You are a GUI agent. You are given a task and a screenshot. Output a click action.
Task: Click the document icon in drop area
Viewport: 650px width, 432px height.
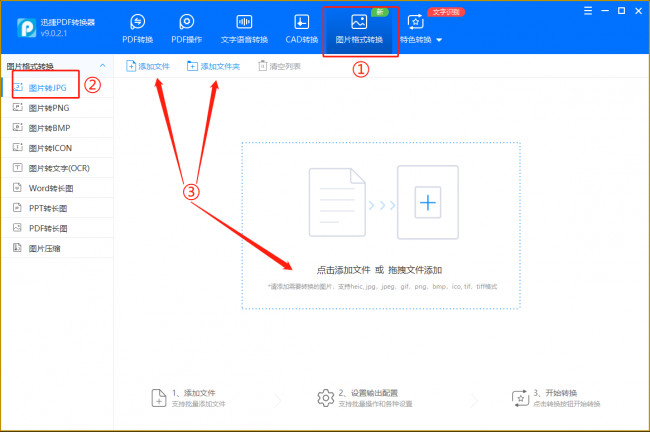[x=337, y=202]
